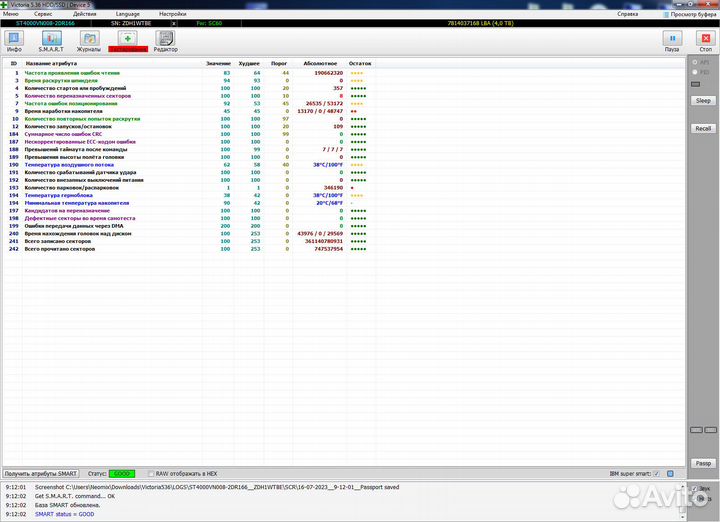
Task: Open the testing section with green plus icon
Action: coord(128,41)
